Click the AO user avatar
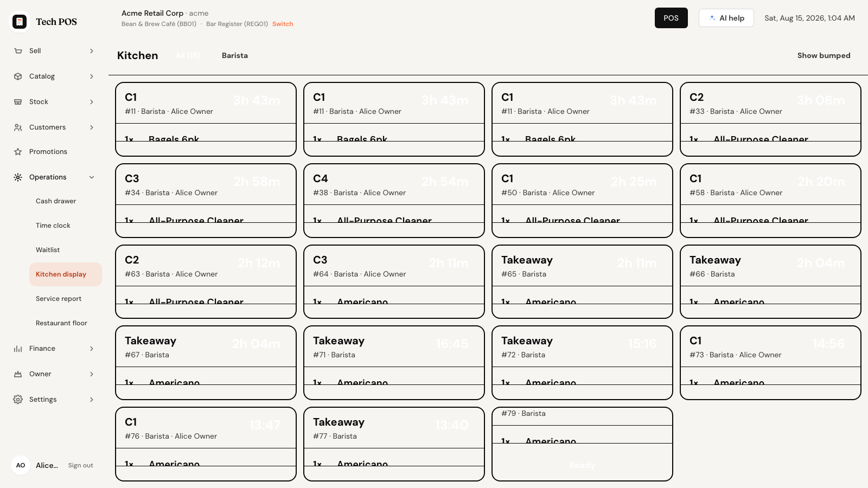868x488 pixels. (21, 465)
